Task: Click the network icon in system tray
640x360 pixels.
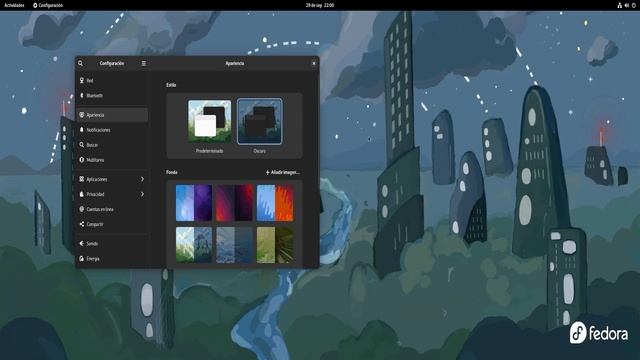Action: coord(620,5)
